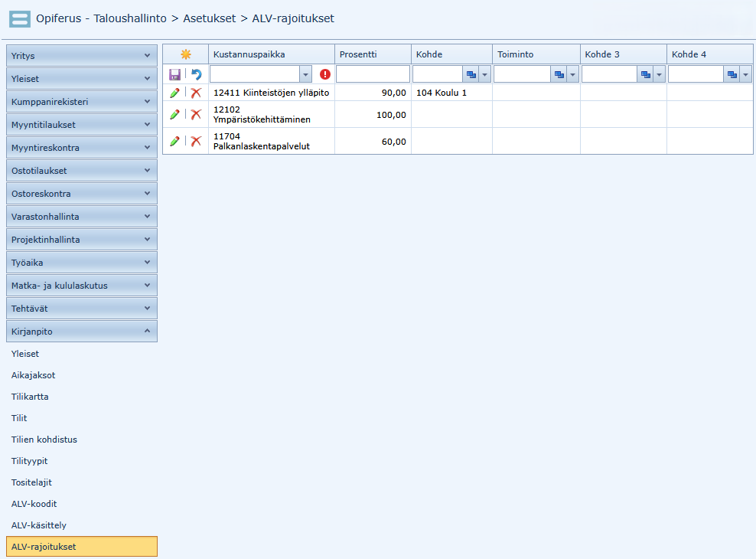This screenshot has height=559, width=756.
Task: Open the Kohde lookup window icon
Action: [471, 74]
